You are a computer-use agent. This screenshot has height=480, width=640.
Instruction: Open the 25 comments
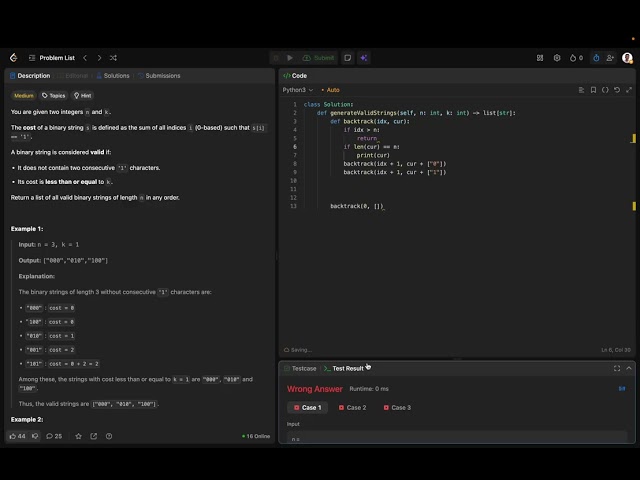(54, 436)
